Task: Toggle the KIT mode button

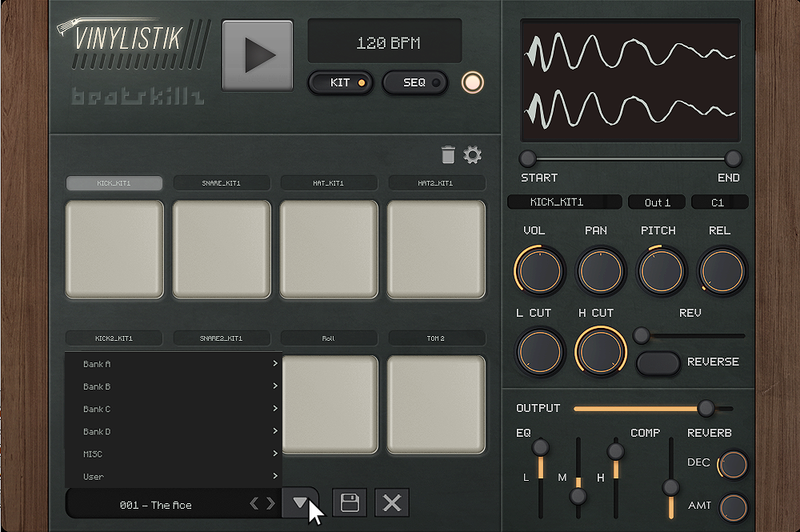Action: pos(341,83)
